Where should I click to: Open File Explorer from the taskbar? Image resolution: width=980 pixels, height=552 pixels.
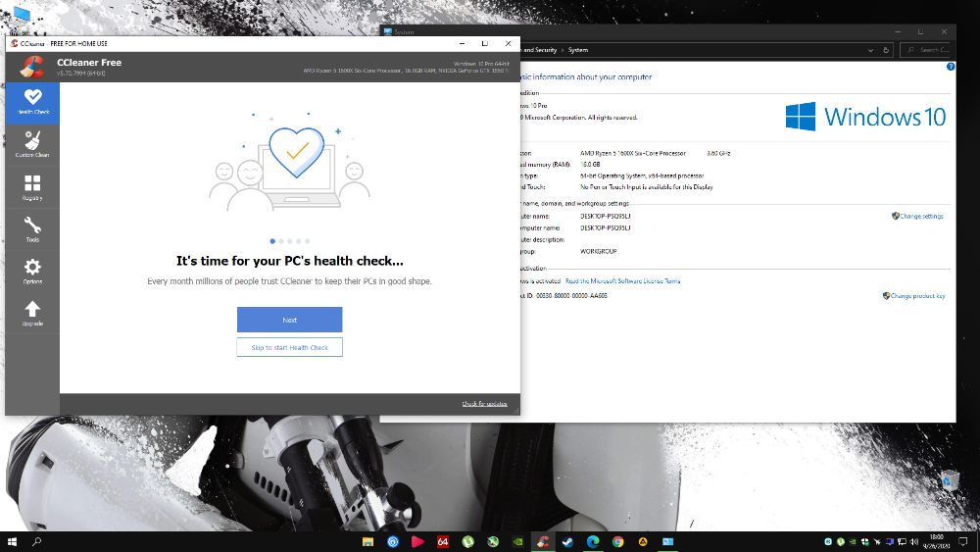click(367, 541)
